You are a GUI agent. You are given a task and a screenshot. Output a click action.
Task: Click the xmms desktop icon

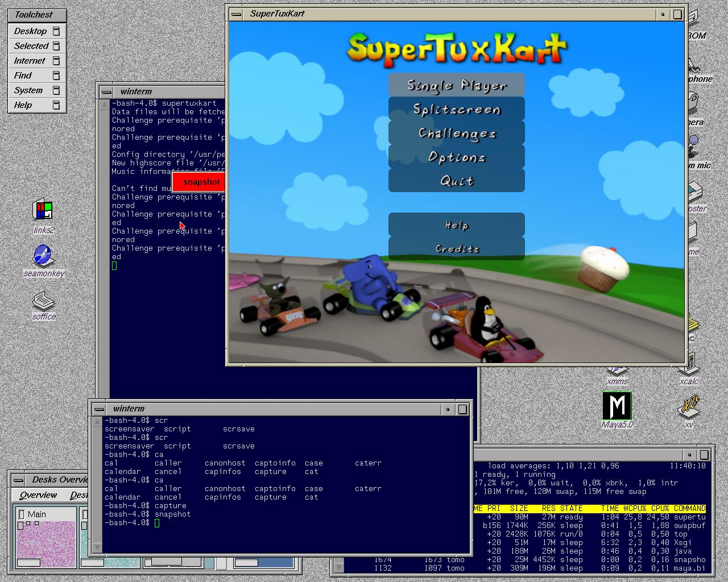click(x=618, y=381)
